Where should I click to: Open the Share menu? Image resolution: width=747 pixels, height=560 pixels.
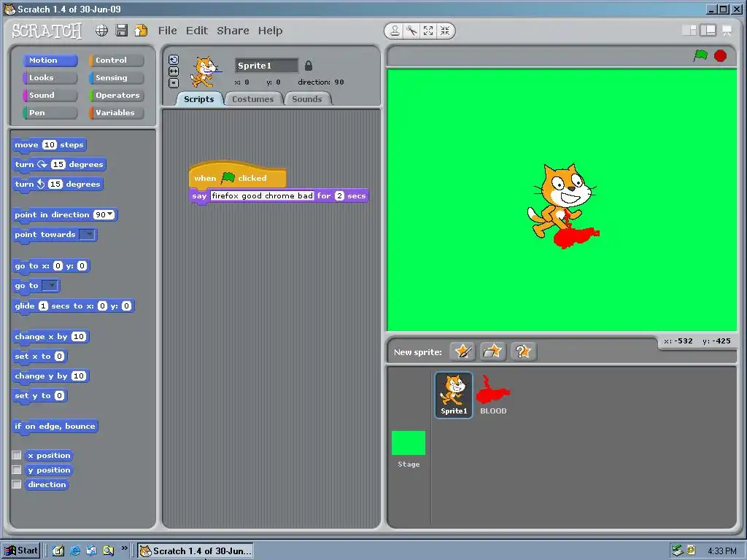(x=233, y=31)
